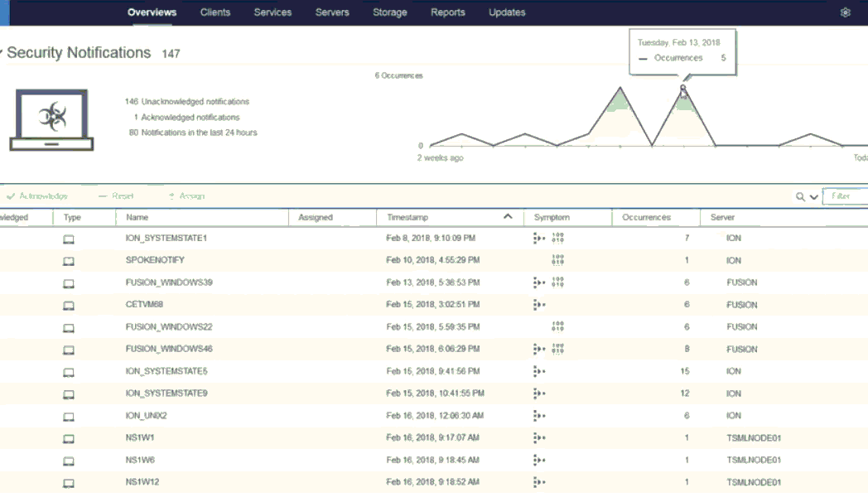Click the symptom icon for ION_UNIX2
Viewport: 868px width, 502px height.
539,416
